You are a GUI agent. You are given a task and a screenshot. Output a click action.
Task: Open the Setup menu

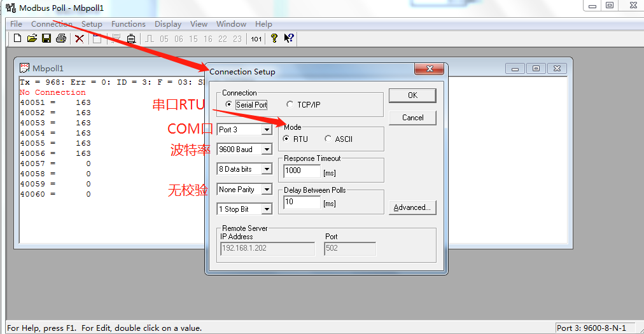click(92, 24)
